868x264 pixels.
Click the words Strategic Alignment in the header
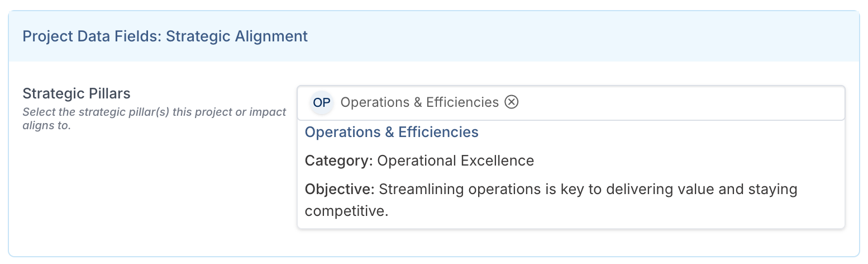(237, 36)
